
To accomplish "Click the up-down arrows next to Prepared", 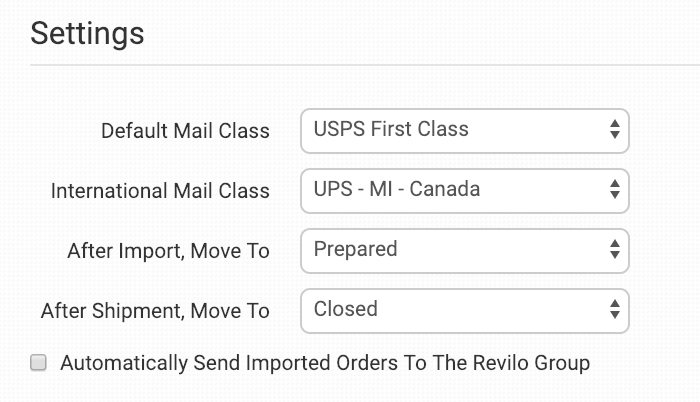I will [x=614, y=250].
